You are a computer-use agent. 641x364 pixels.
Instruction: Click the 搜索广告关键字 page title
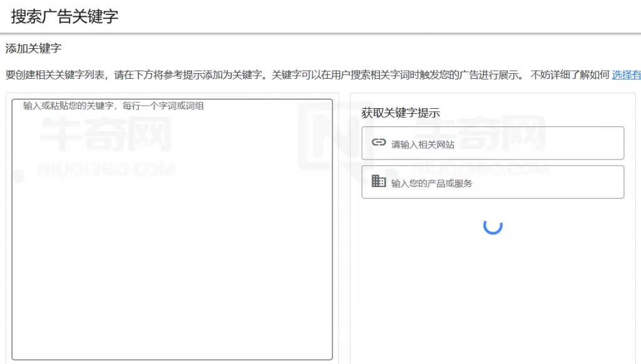(64, 17)
